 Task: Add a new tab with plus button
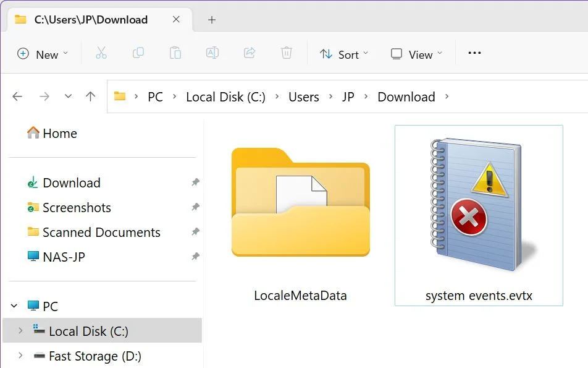pyautogui.click(x=212, y=20)
